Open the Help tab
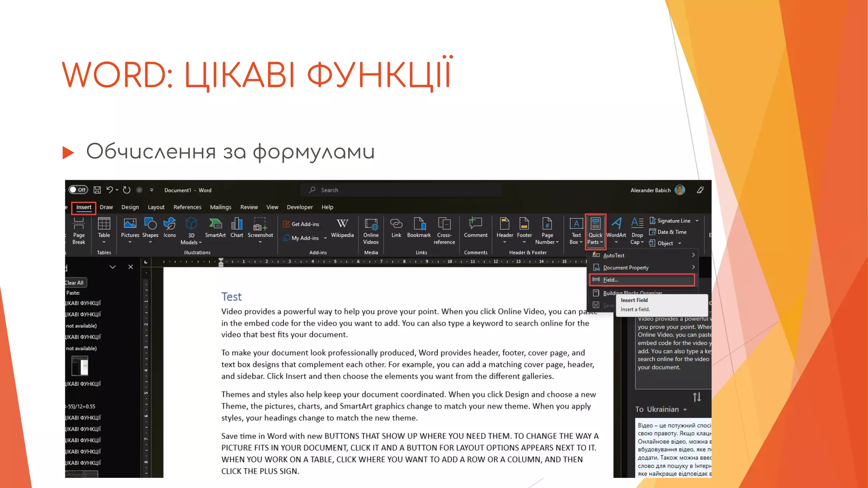Screen dimensions: 868x488 327,207
